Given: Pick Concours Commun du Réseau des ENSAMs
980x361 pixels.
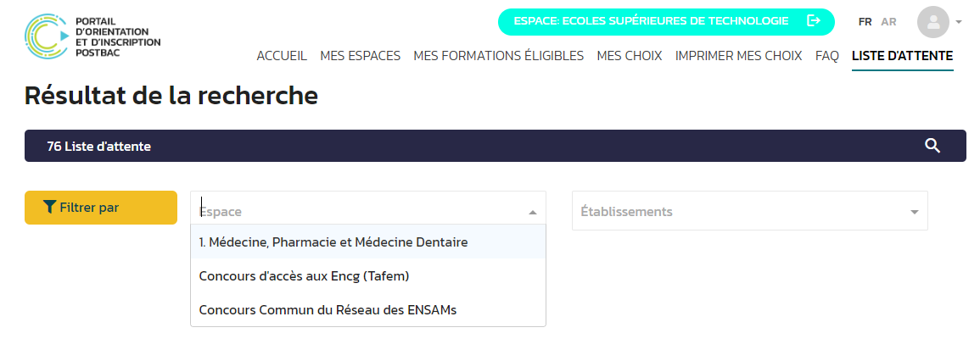Looking at the screenshot, I should pyautogui.click(x=328, y=309).
